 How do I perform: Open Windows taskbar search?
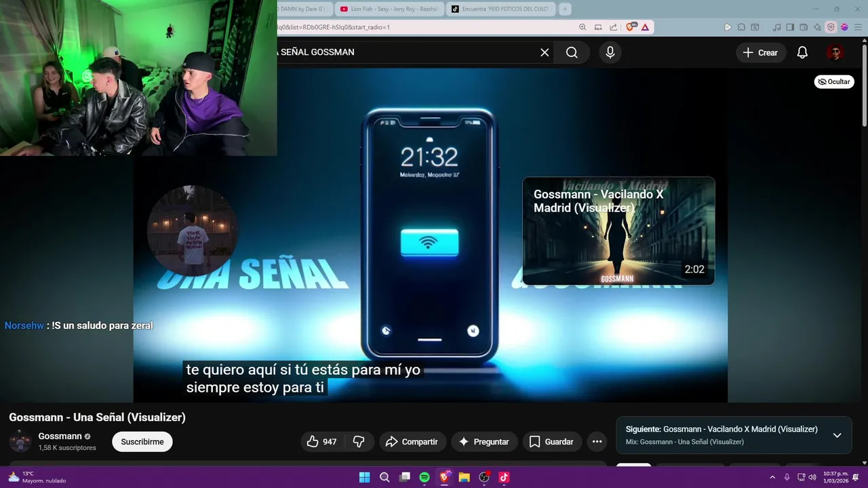pyautogui.click(x=384, y=477)
